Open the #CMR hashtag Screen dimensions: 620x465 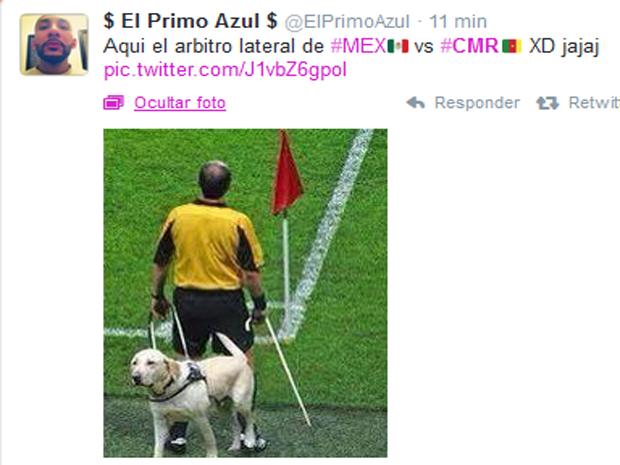click(470, 46)
